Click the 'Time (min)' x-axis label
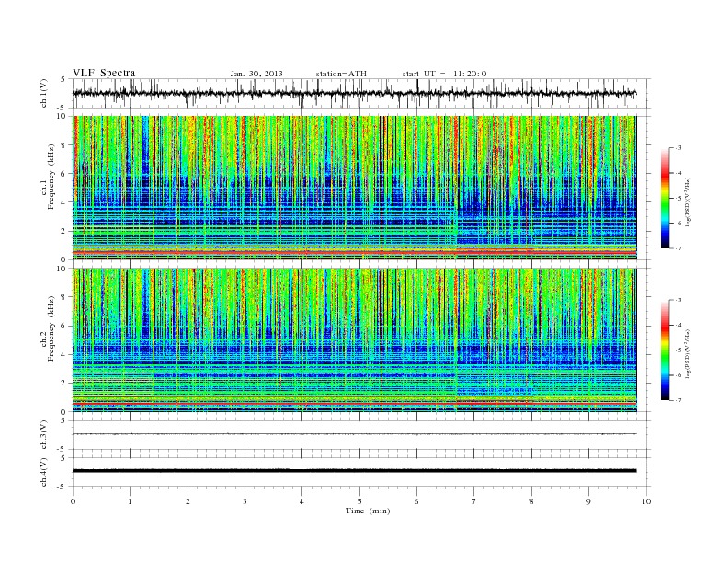 (x=368, y=511)
